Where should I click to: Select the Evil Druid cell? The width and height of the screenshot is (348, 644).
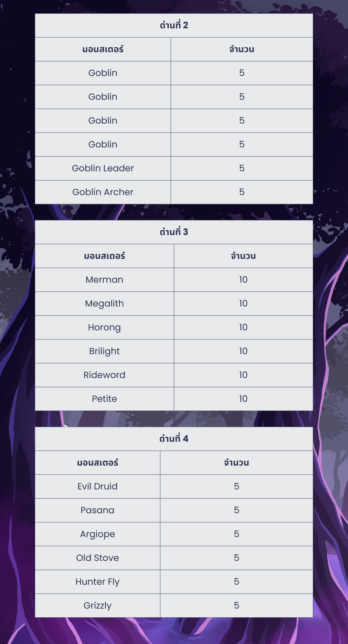(x=97, y=487)
